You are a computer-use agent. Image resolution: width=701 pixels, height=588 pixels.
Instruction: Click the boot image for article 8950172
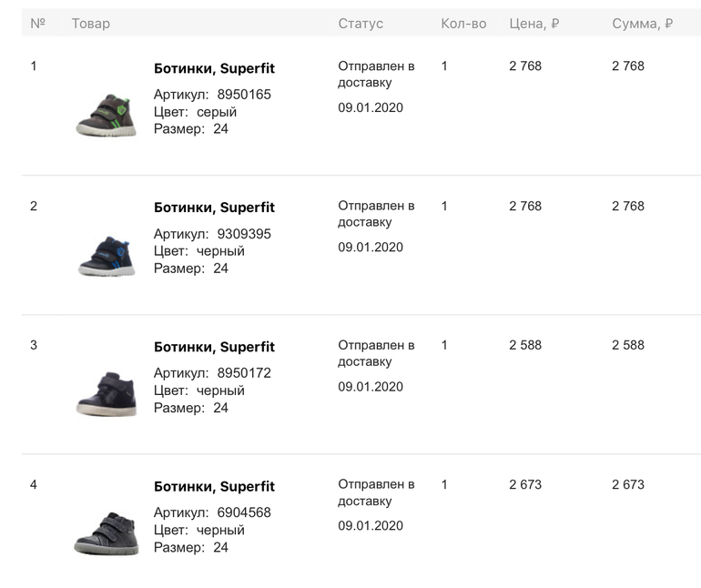click(x=107, y=393)
